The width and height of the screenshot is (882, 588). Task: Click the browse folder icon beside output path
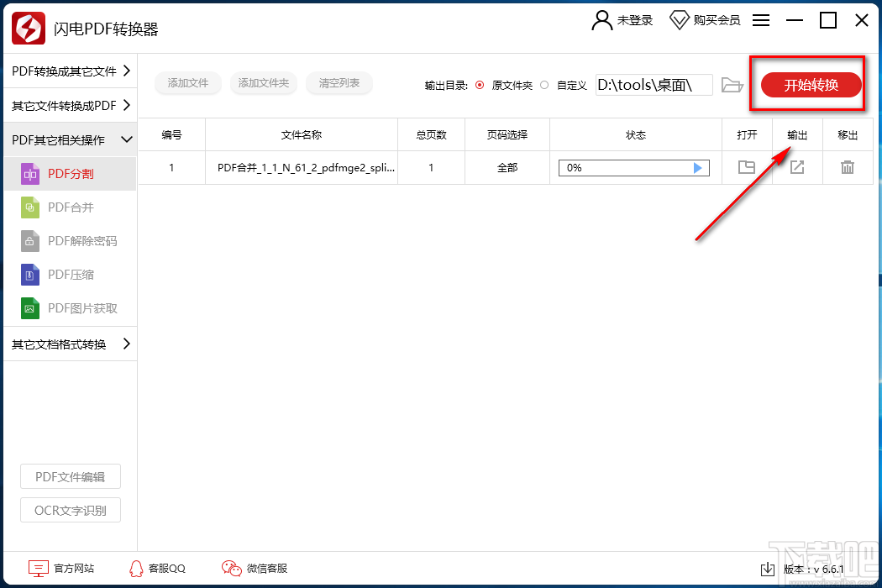[x=732, y=84]
